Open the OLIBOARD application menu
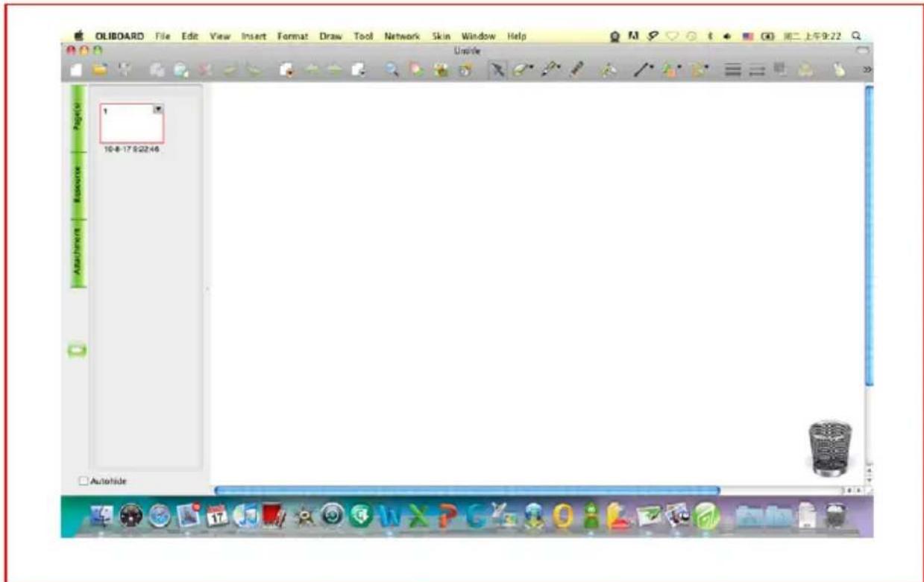This screenshot has width=924, height=582. (121, 36)
